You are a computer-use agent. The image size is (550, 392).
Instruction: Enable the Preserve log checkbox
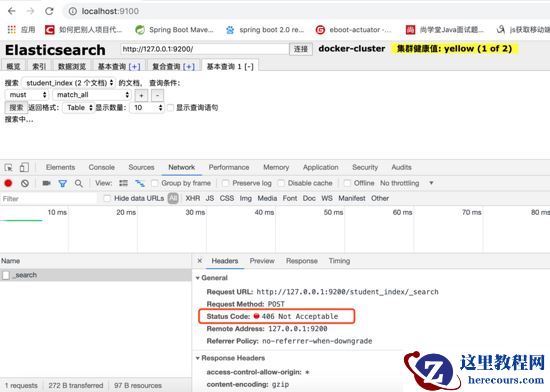[226, 183]
